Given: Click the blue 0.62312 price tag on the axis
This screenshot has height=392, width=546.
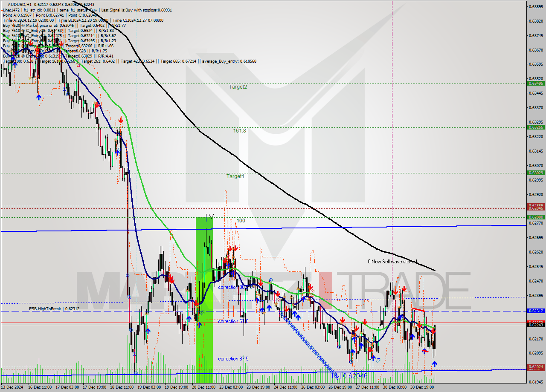Looking at the screenshot, I should tap(536, 311).
